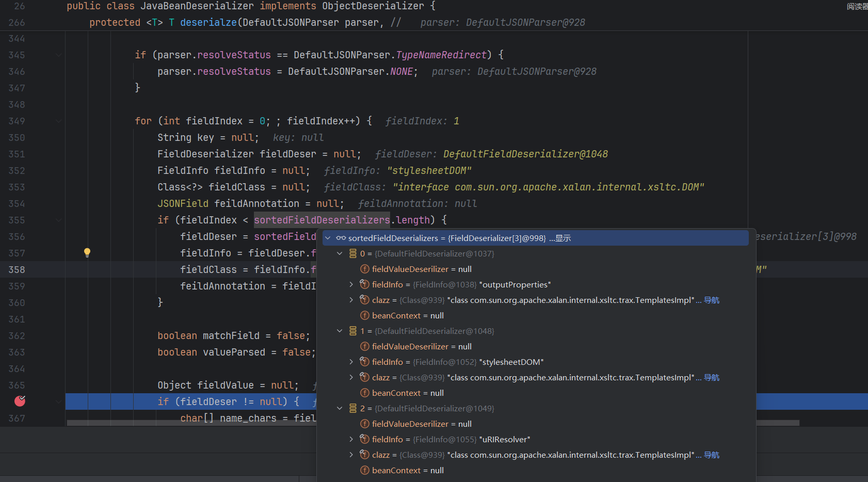Click beanContext field icon under element 2
Screen dimensions: 868x482
coord(364,470)
